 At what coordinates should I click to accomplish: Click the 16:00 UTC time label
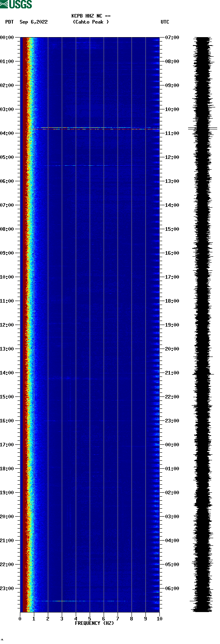[172, 253]
